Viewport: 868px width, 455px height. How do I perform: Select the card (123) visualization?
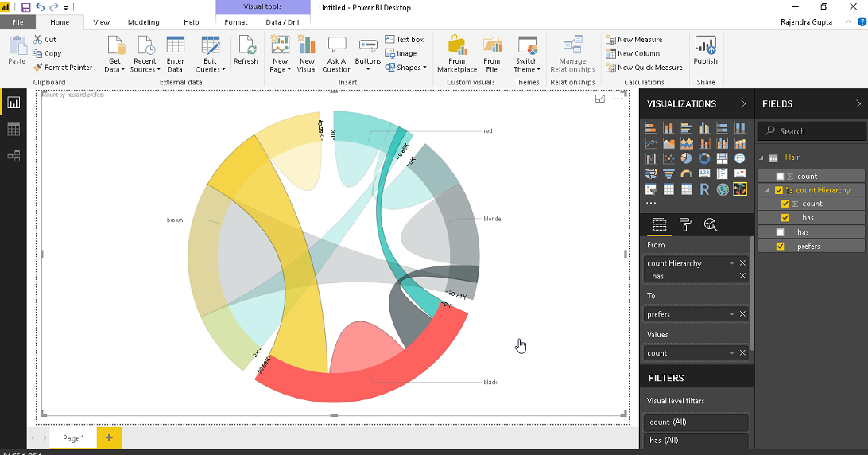[x=704, y=174]
